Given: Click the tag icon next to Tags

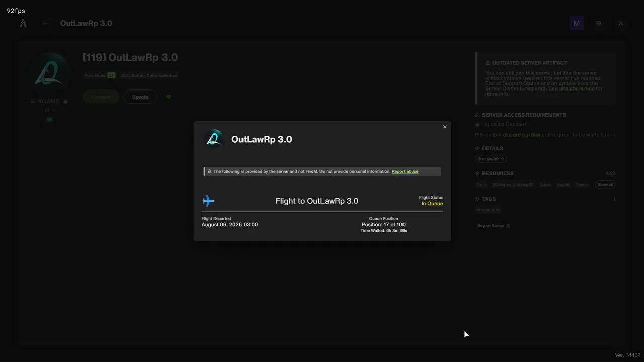Looking at the screenshot, I should coord(477,200).
